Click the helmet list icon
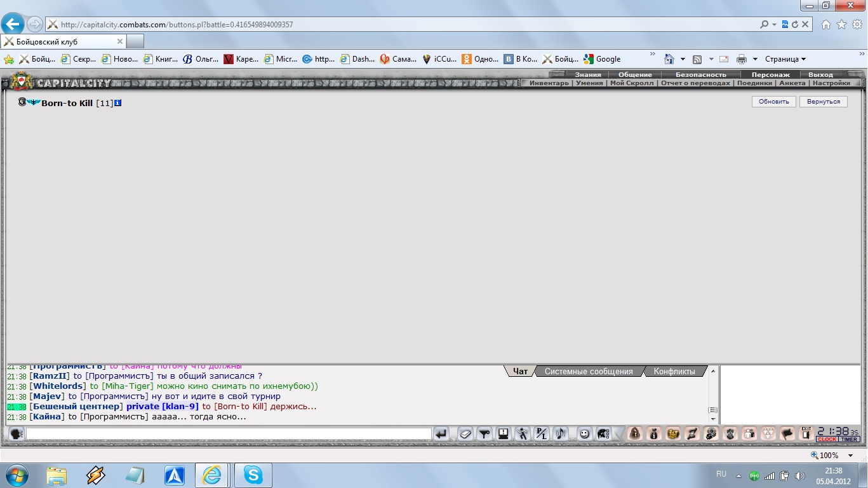 (603, 434)
